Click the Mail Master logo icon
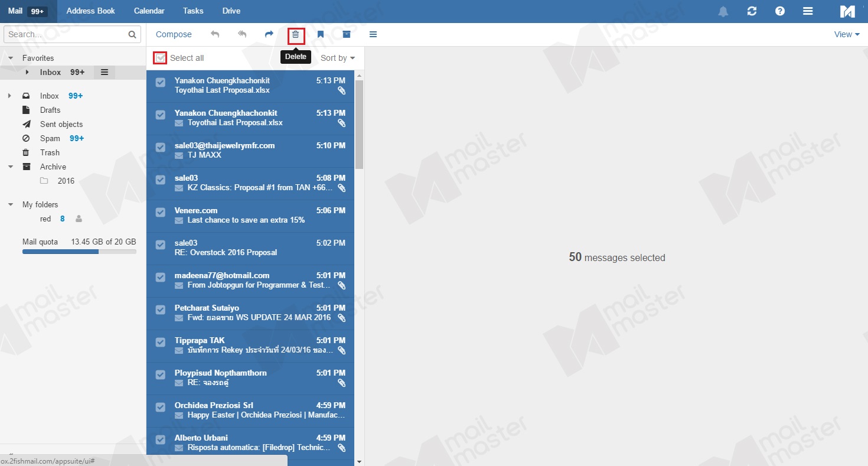868x466 pixels. [847, 11]
